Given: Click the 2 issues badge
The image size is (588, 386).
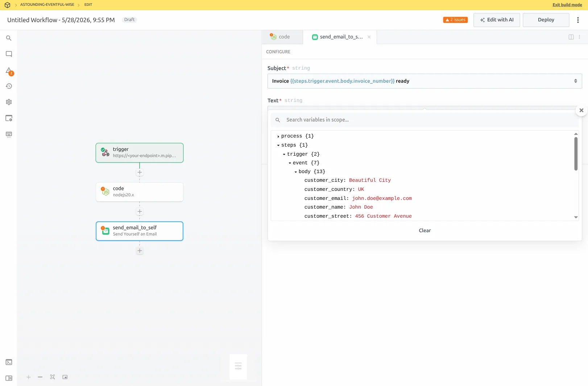Looking at the screenshot, I should tap(455, 20).
